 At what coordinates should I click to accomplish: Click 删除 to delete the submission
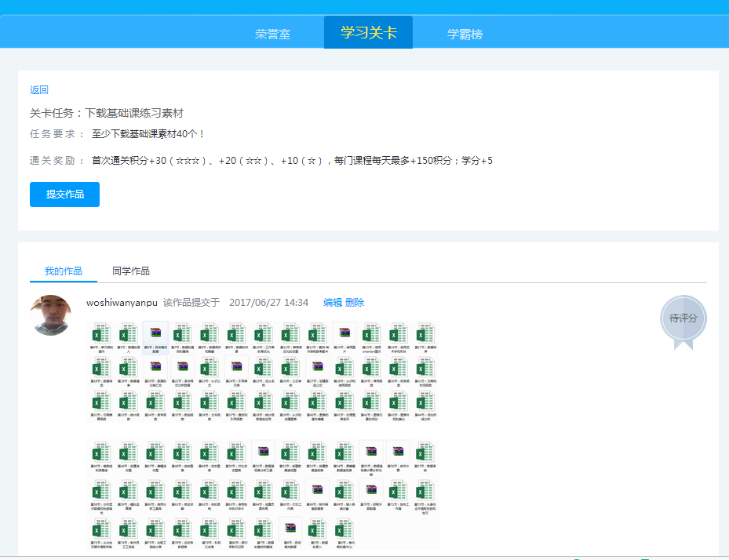(x=355, y=303)
